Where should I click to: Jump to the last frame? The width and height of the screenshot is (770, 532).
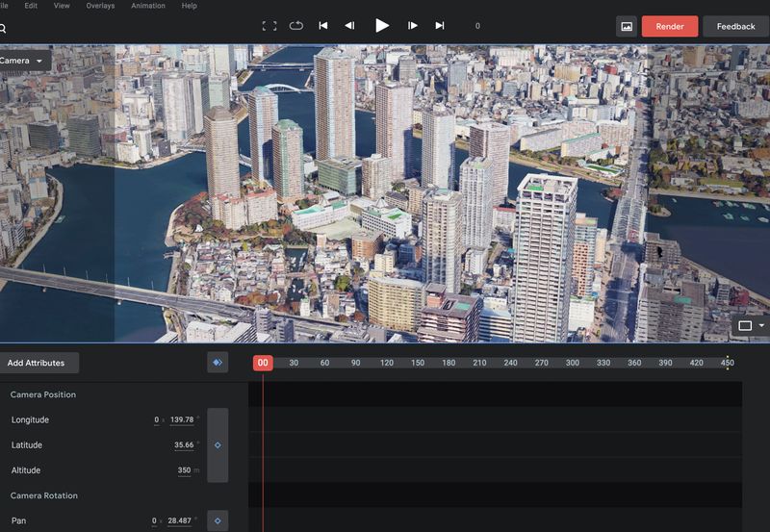440,26
